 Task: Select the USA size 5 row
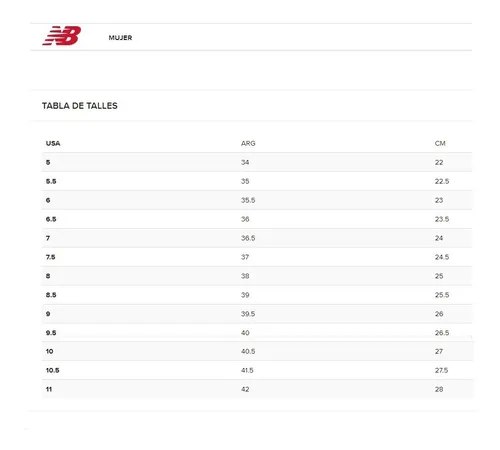257,162
